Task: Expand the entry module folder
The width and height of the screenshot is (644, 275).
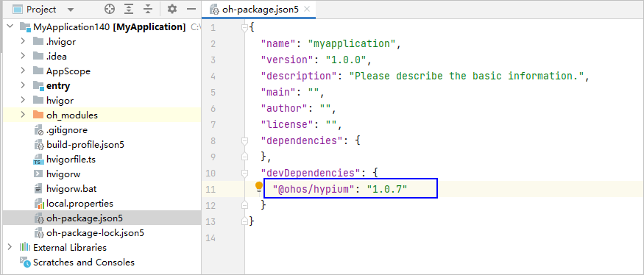Action: coord(23,85)
